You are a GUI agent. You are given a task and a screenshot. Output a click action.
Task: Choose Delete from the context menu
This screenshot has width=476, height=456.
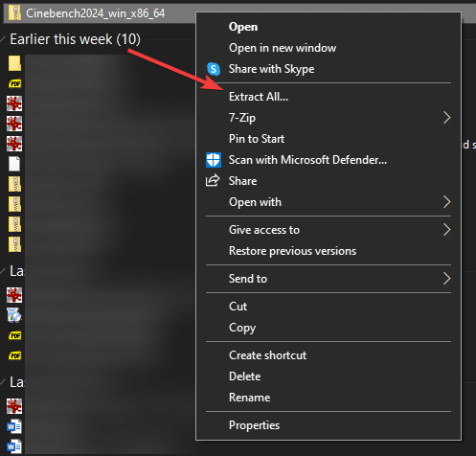pyautogui.click(x=245, y=376)
